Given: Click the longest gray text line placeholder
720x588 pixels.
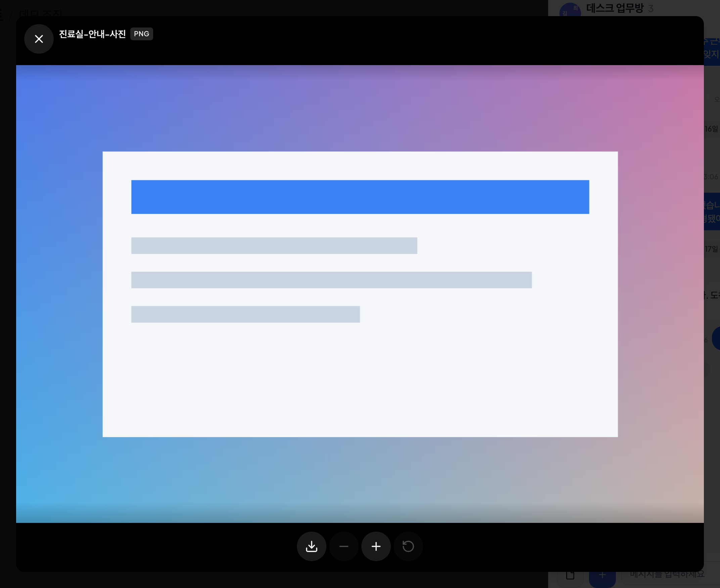Looking at the screenshot, I should tap(331, 280).
